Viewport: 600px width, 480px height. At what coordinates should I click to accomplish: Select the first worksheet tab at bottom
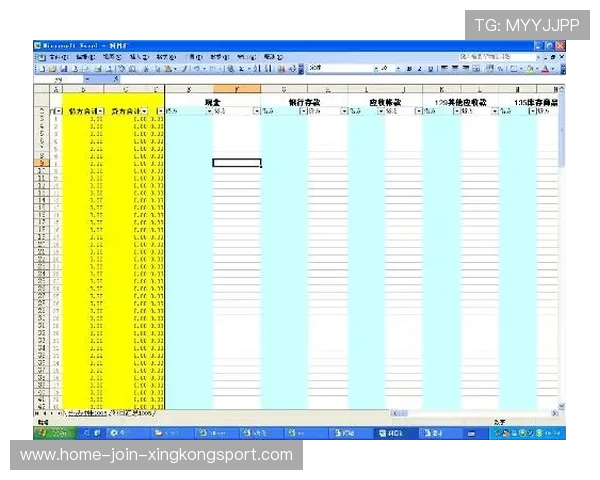[85, 412]
